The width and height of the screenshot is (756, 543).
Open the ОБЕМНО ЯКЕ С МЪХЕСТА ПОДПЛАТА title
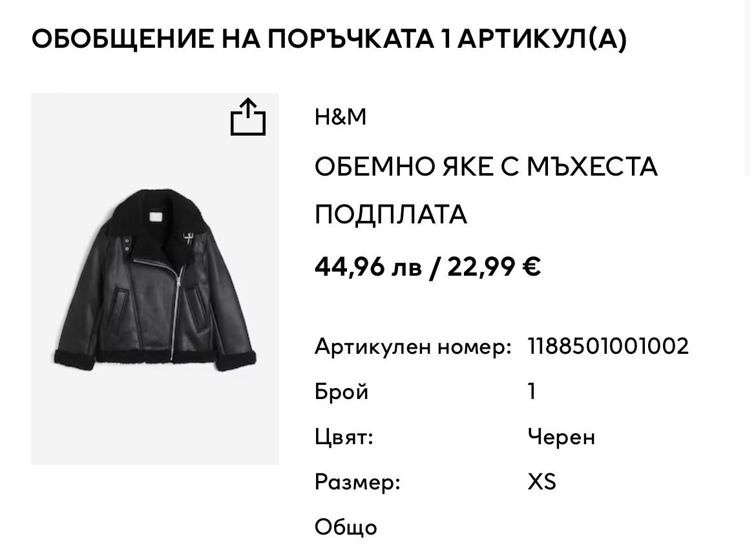click(486, 190)
